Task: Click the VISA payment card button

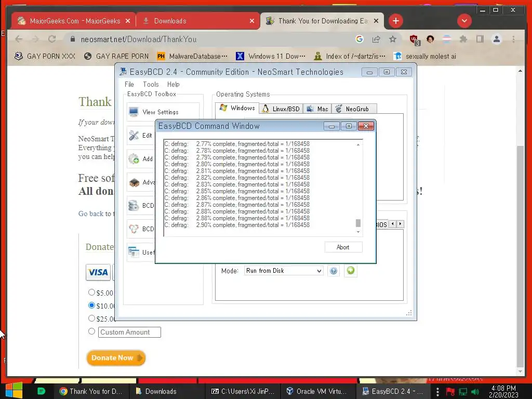Action: (x=98, y=272)
